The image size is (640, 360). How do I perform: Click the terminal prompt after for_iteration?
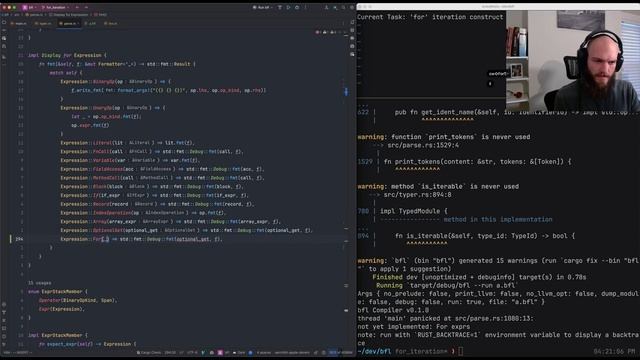(x=460, y=351)
